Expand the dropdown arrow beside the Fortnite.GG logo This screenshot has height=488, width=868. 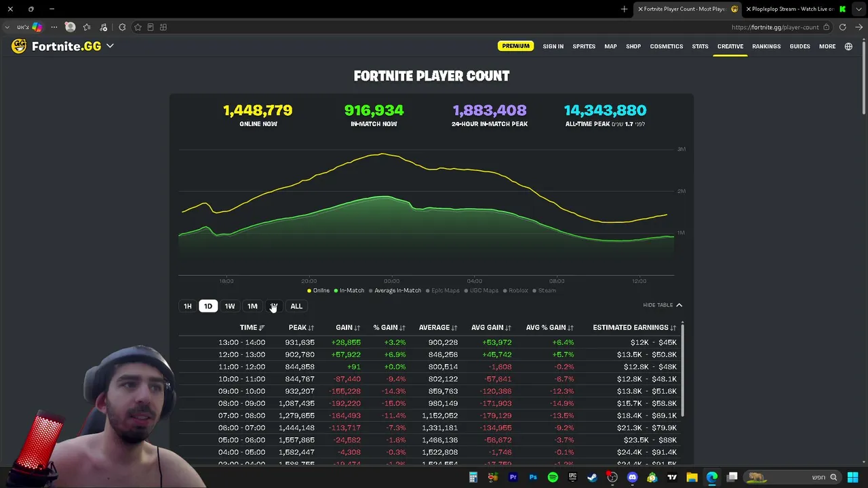click(x=110, y=46)
